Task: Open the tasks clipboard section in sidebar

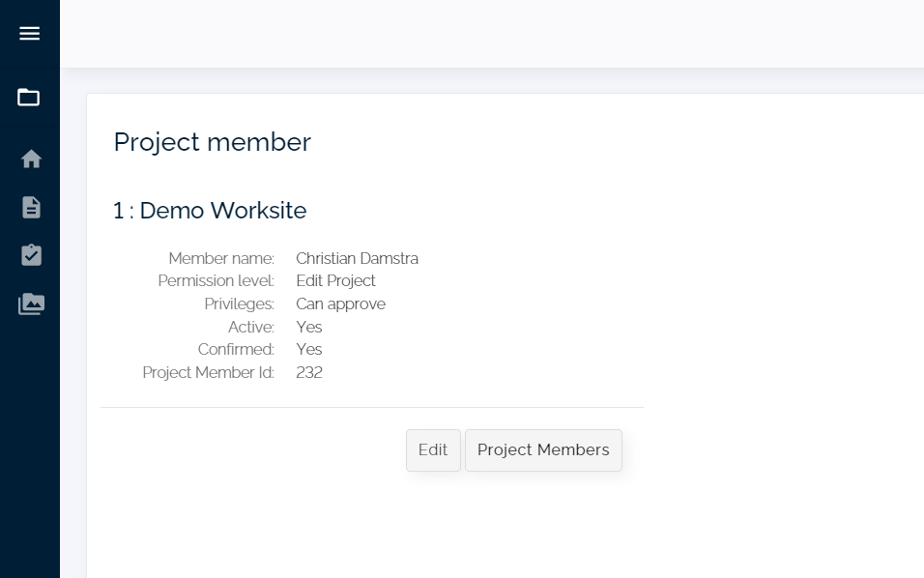Action: click(x=29, y=254)
